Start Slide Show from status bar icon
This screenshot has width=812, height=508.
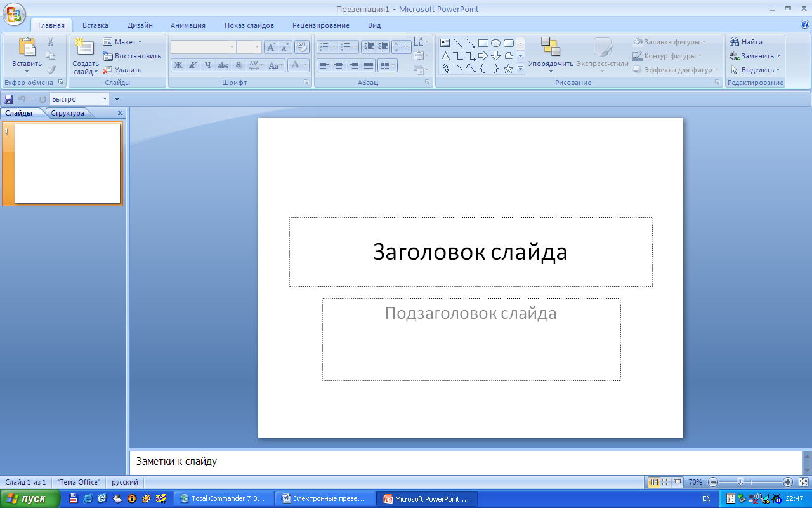tap(678, 482)
